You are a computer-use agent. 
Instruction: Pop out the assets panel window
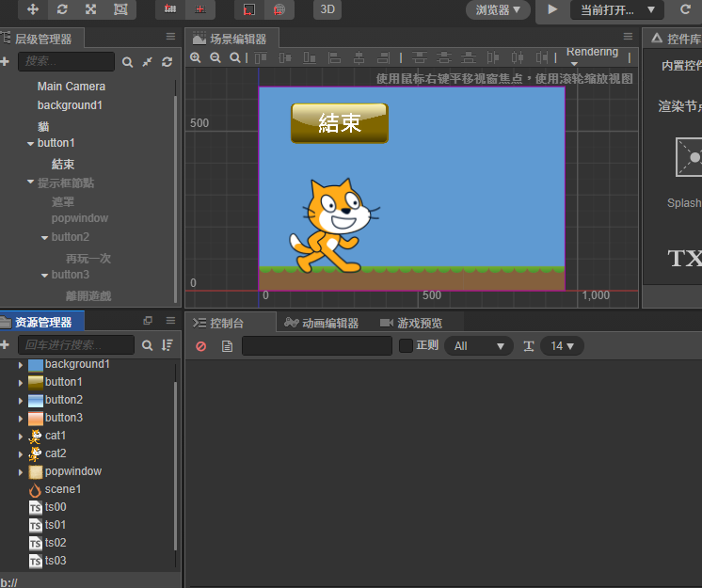(x=148, y=321)
